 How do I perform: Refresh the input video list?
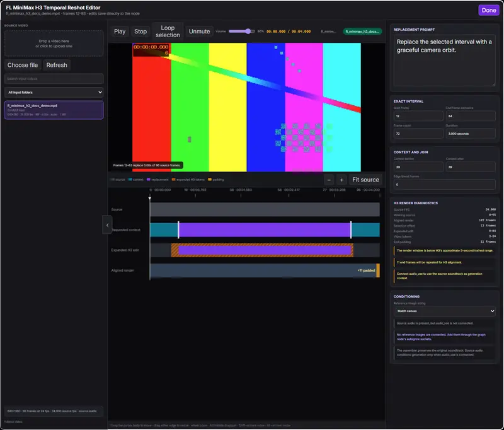(57, 65)
